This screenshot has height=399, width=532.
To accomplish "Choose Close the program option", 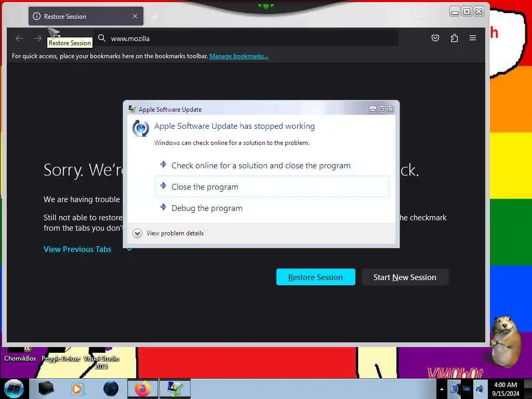I will coord(272,187).
